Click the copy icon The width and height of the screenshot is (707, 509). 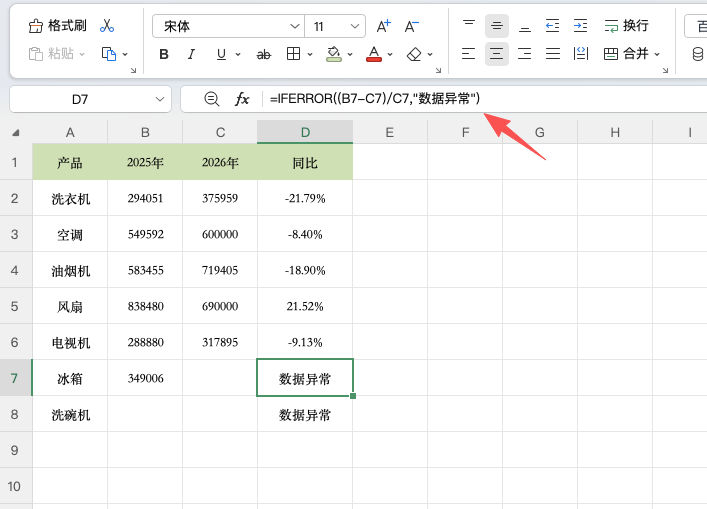(x=109, y=54)
